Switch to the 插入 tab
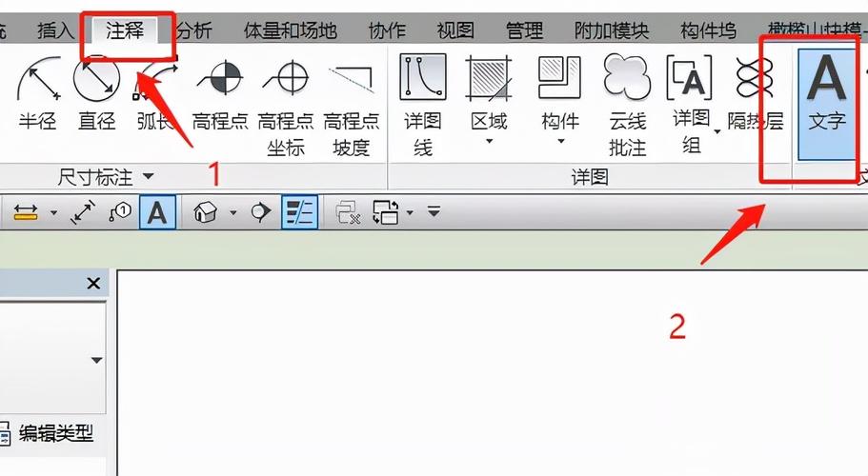The height and width of the screenshot is (476, 868). pyautogui.click(x=55, y=30)
